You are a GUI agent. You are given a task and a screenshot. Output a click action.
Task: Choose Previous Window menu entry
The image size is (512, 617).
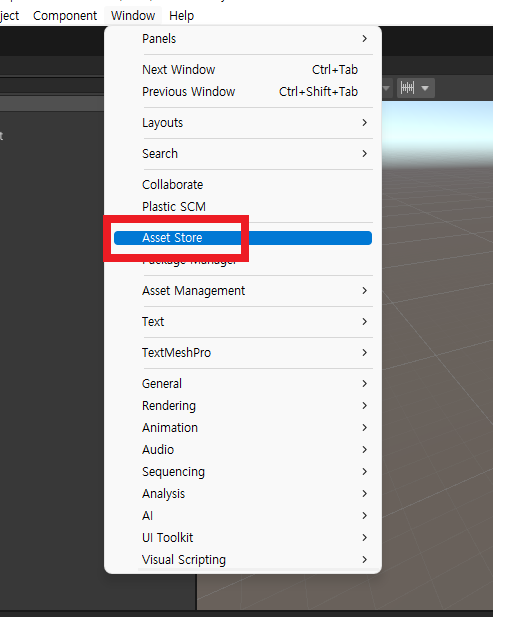243,92
